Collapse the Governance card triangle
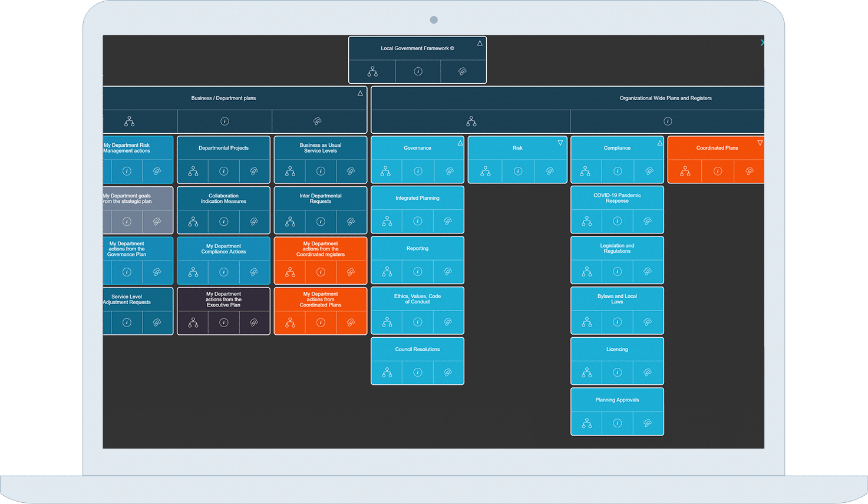Image resolution: width=868 pixels, height=504 pixels. point(460,143)
